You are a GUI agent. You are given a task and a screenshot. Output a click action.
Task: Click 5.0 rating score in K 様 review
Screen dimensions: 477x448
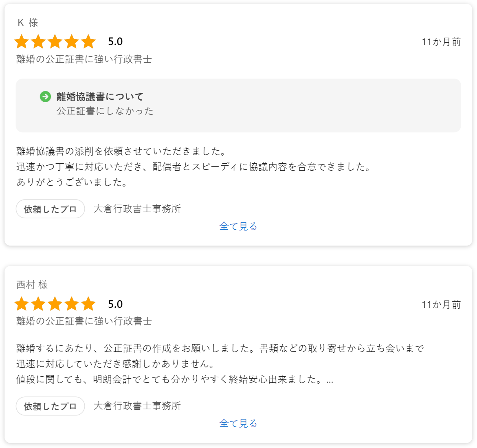[x=115, y=42]
